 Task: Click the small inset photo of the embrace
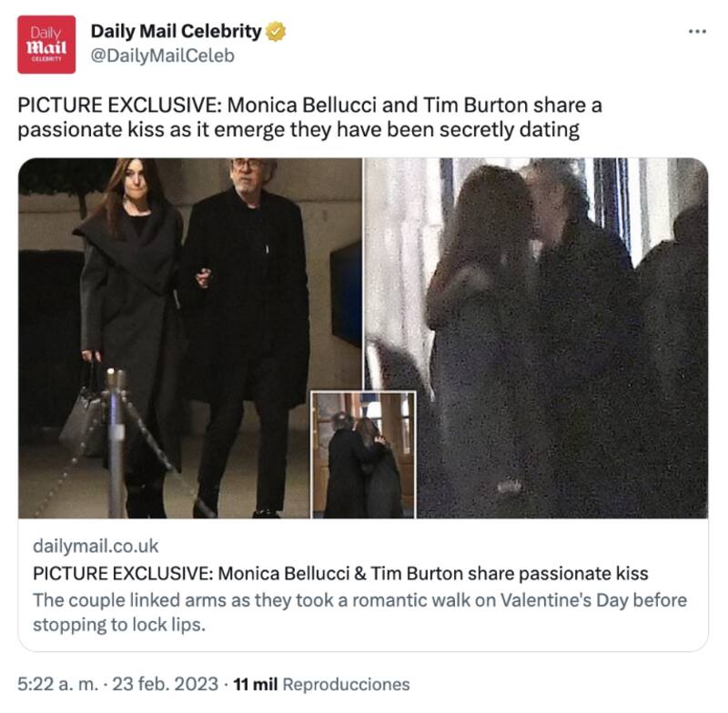pyautogui.click(x=363, y=455)
